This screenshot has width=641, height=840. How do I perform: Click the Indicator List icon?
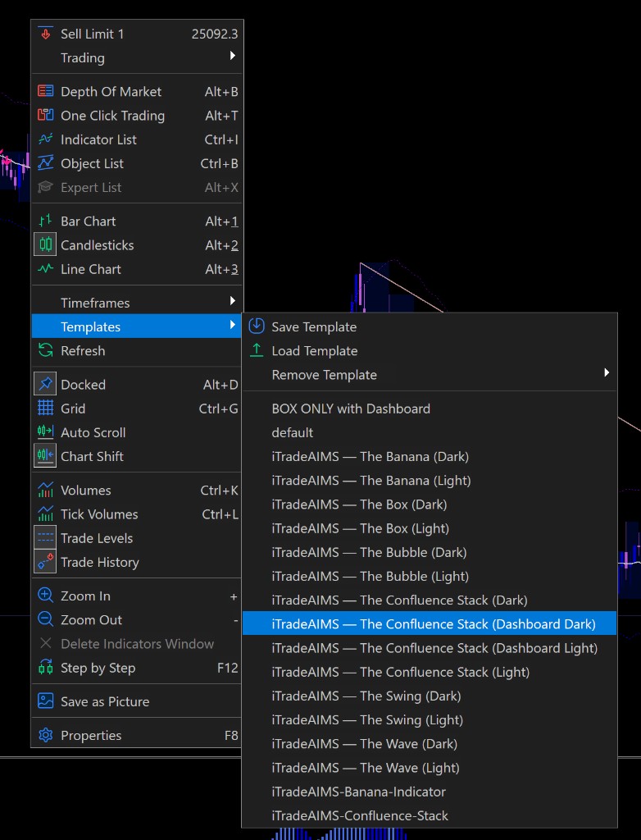46,139
